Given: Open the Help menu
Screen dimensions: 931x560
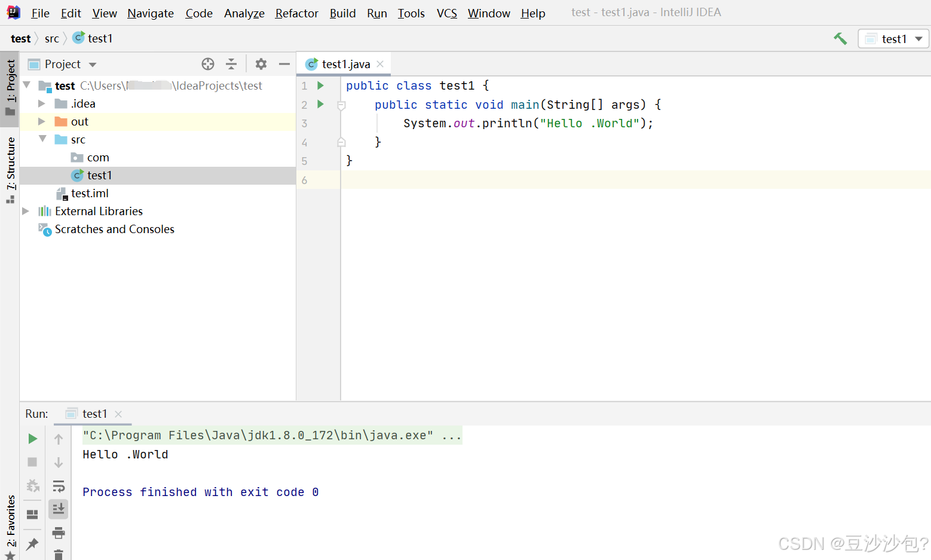Looking at the screenshot, I should (x=533, y=13).
